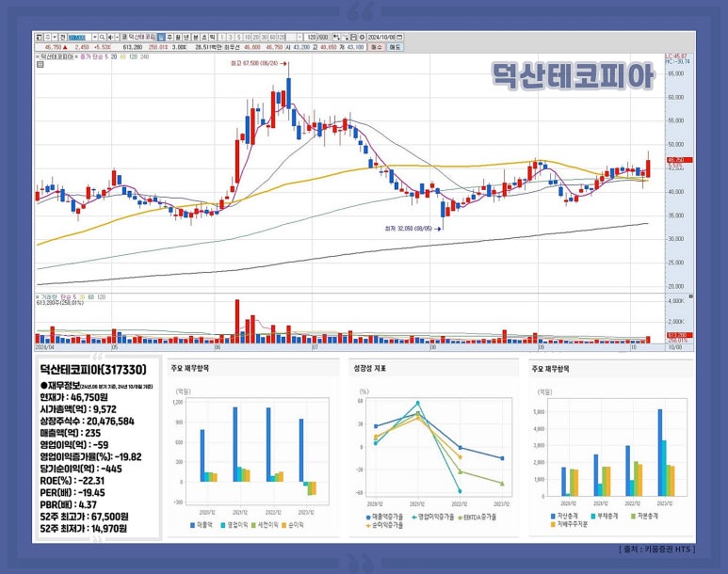Viewport: 728px width, 574px height.
Task: Click the leftmost window-layout icon in the toolbar
Action: [39, 37]
